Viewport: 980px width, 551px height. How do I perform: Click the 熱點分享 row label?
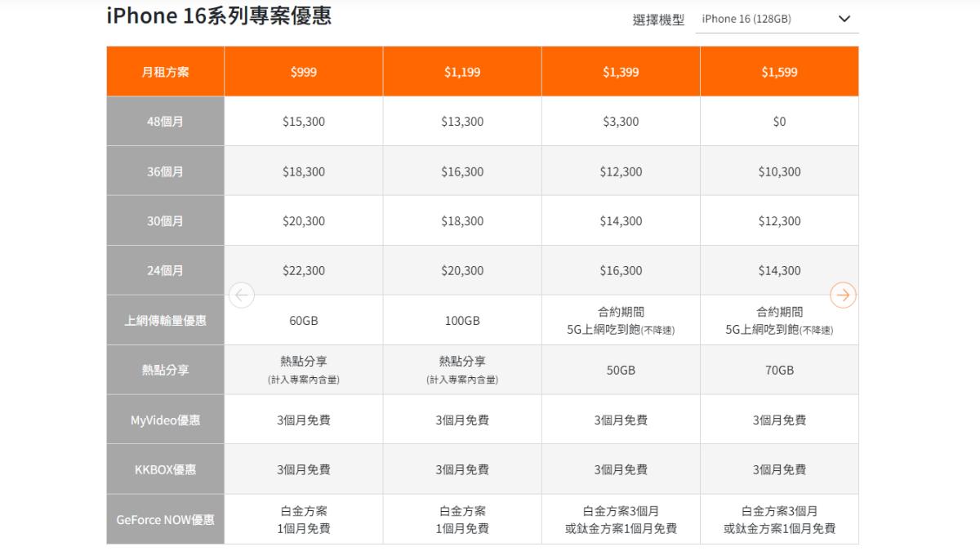(x=165, y=371)
